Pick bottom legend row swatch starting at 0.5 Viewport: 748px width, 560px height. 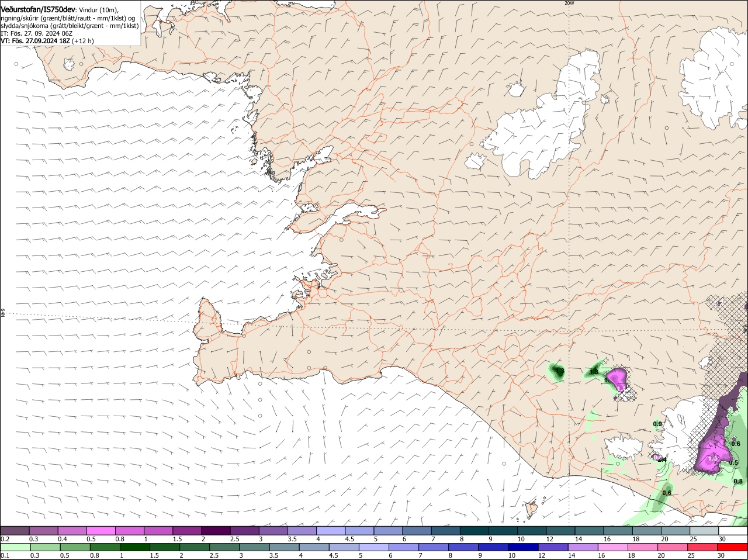pos(75,547)
